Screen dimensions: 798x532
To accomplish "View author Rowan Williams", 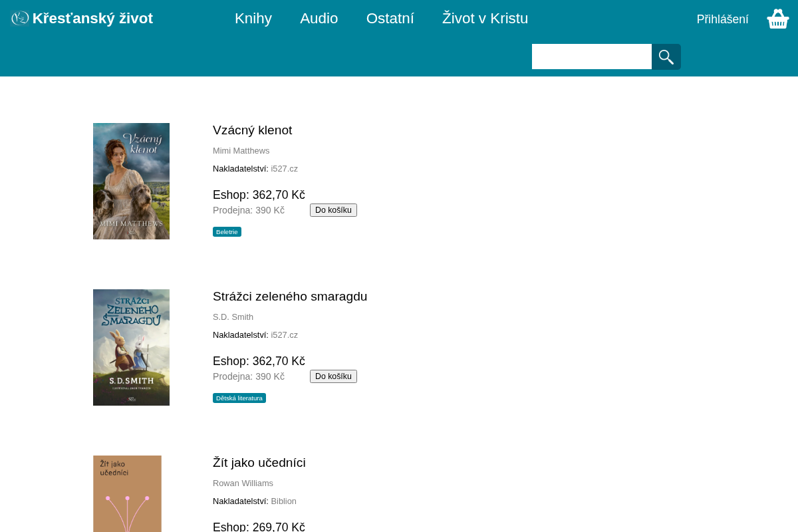I will (243, 483).
